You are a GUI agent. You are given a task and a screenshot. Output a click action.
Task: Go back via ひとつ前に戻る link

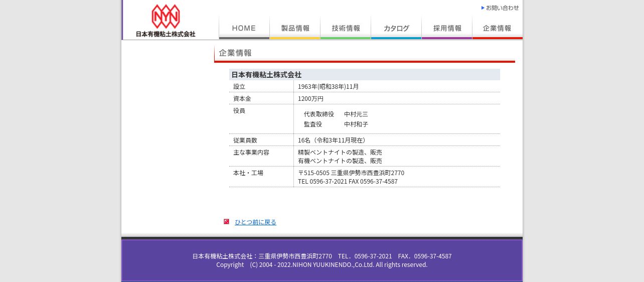click(x=255, y=222)
